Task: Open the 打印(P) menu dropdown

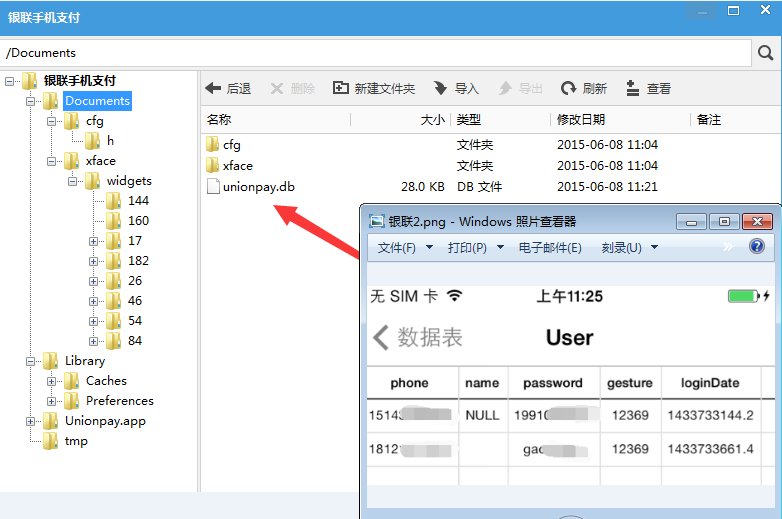Action: click(476, 247)
